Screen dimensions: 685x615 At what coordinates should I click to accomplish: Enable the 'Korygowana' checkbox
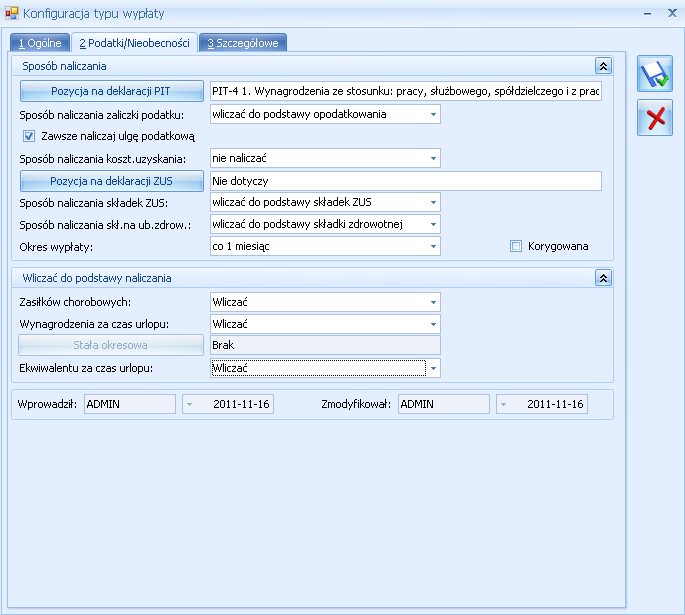pos(516,246)
